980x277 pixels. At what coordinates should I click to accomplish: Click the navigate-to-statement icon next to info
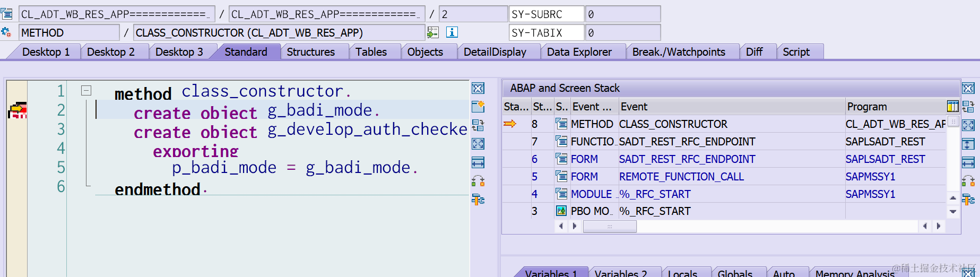pyautogui.click(x=433, y=32)
